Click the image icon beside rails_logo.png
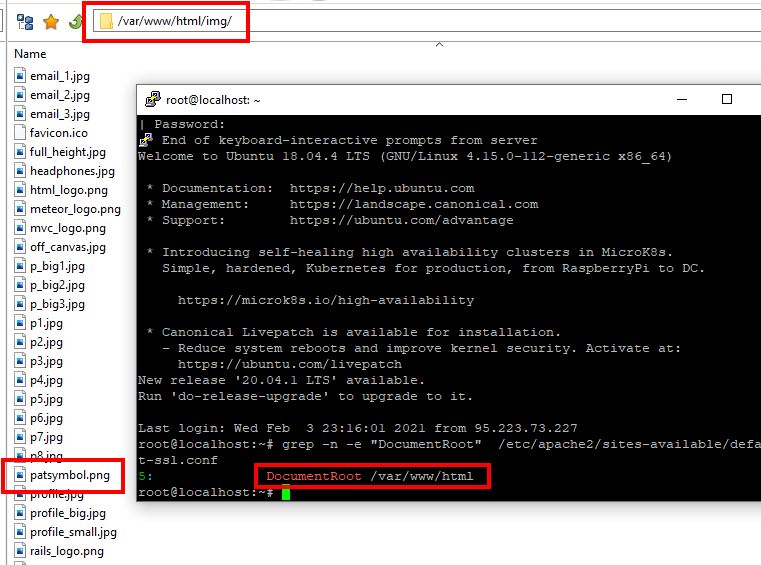 (19, 550)
